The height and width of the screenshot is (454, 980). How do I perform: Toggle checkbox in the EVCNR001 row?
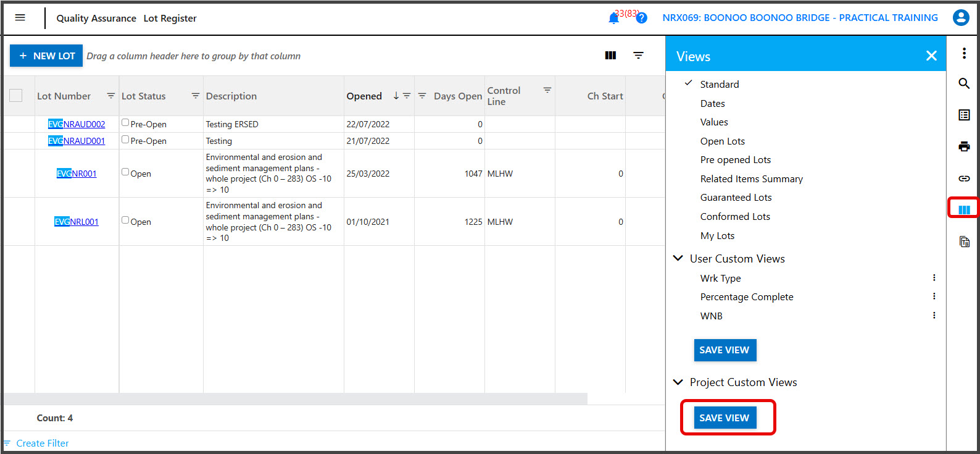[125, 172]
